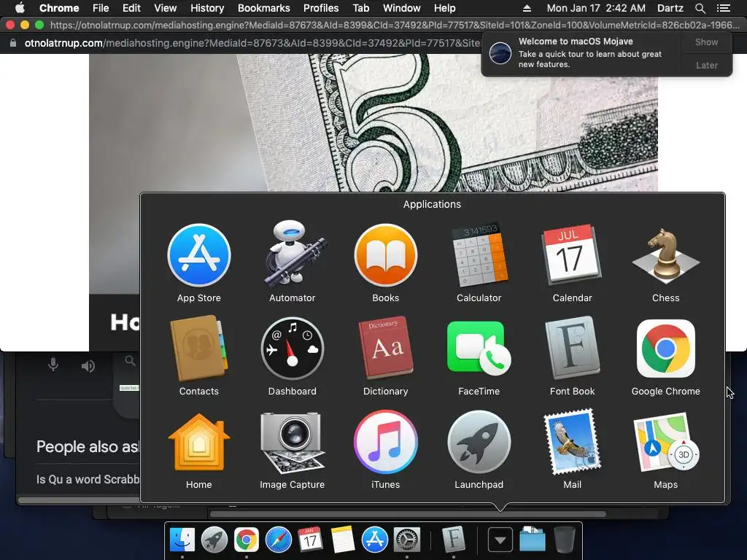Click the Welcome to macOS Mojave notification
Image resolution: width=747 pixels, height=560 pixels.
tap(581, 52)
